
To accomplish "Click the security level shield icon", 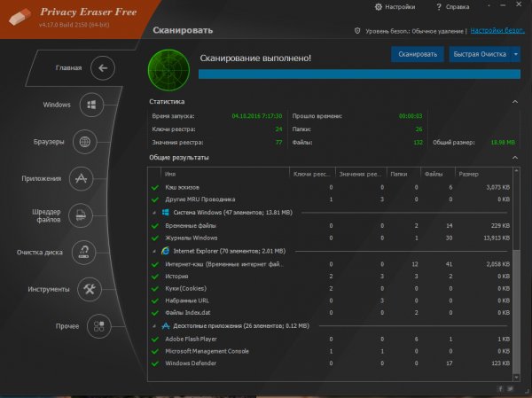I will [x=357, y=31].
